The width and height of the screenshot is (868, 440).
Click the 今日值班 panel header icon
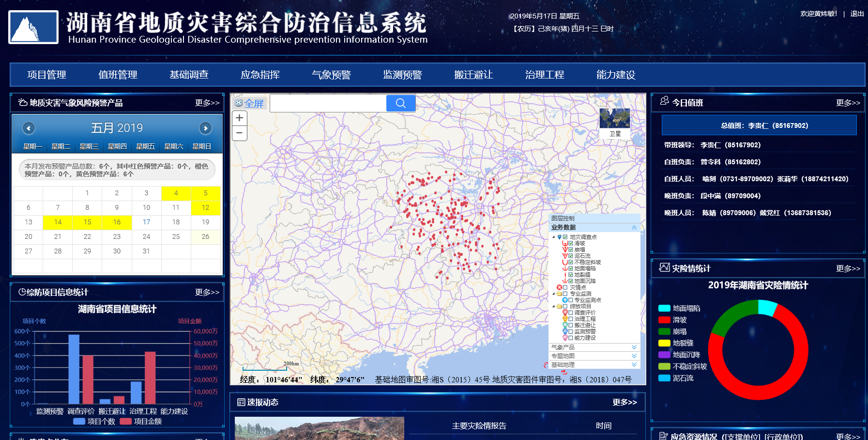click(x=664, y=102)
